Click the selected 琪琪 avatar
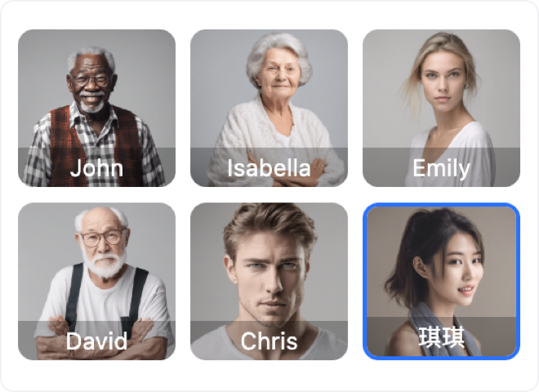This screenshot has height=392, width=539. (x=441, y=281)
